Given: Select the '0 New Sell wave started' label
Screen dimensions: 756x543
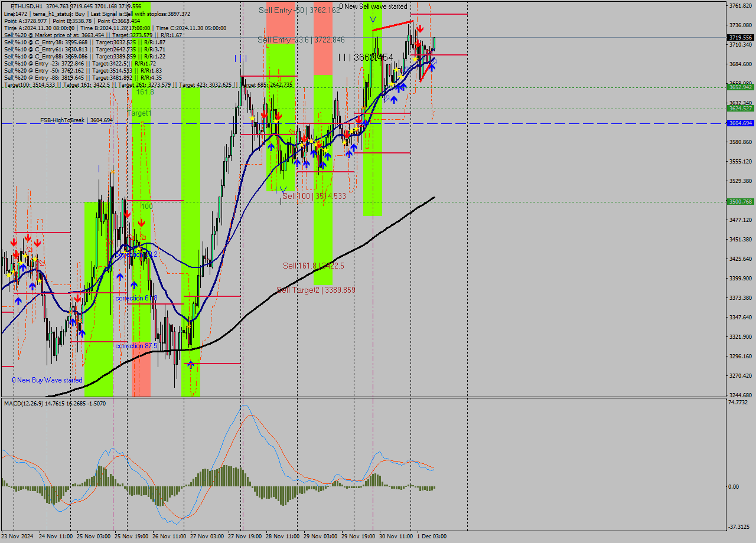Looking at the screenshot, I should [x=373, y=6].
